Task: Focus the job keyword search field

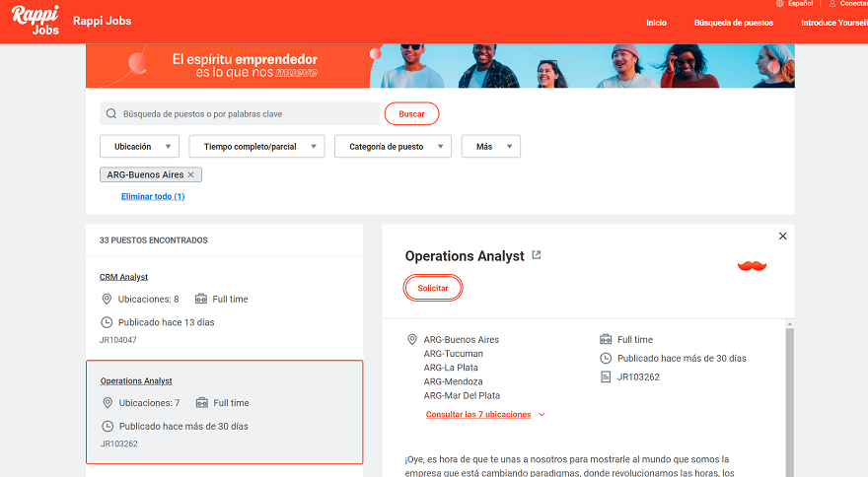Action: pyautogui.click(x=240, y=113)
